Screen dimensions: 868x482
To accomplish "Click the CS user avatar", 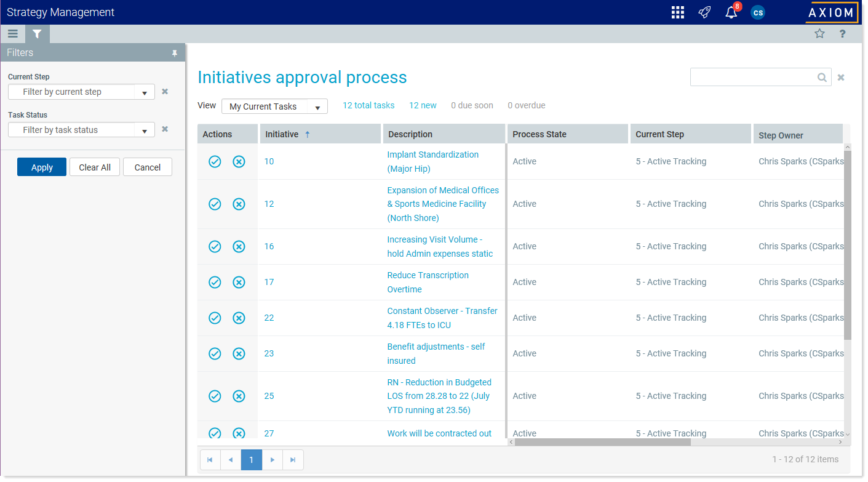I will [758, 12].
